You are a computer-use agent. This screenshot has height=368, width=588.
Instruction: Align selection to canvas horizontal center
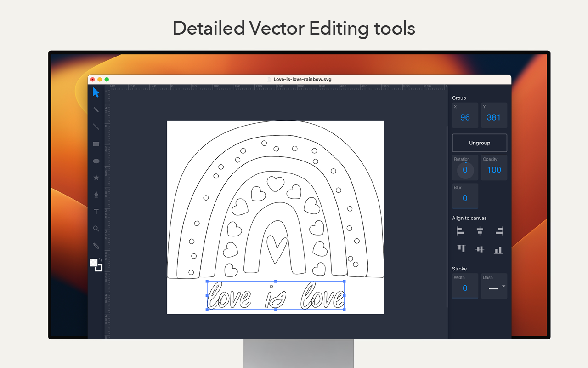click(x=480, y=231)
